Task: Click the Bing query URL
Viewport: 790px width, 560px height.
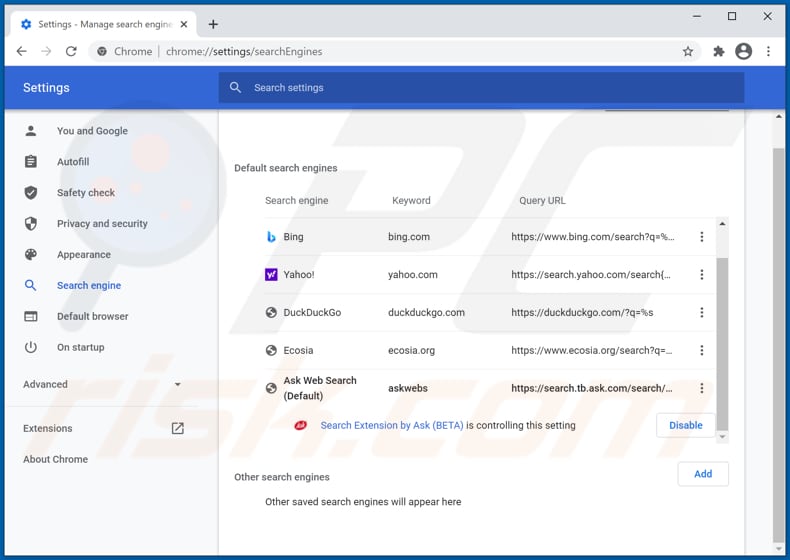Action: coord(592,237)
